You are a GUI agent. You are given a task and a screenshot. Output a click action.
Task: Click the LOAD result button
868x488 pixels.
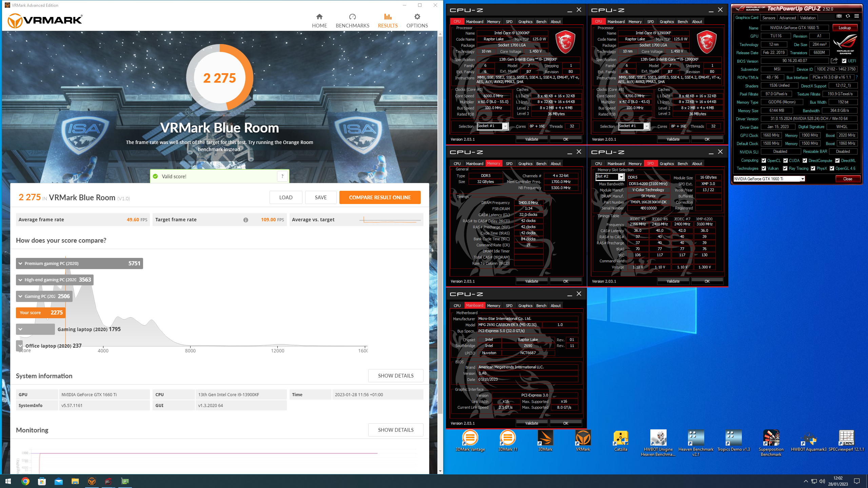pos(285,198)
